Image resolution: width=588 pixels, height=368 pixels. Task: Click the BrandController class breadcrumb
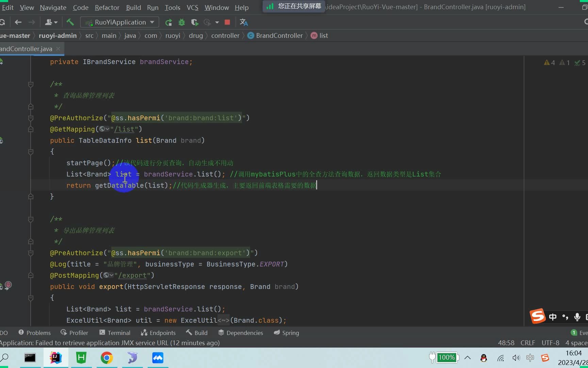pos(275,35)
